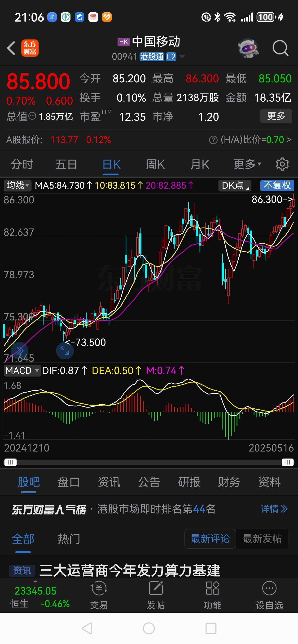
Task: Toggle the 不复权 adjustment button
Action: (277, 185)
